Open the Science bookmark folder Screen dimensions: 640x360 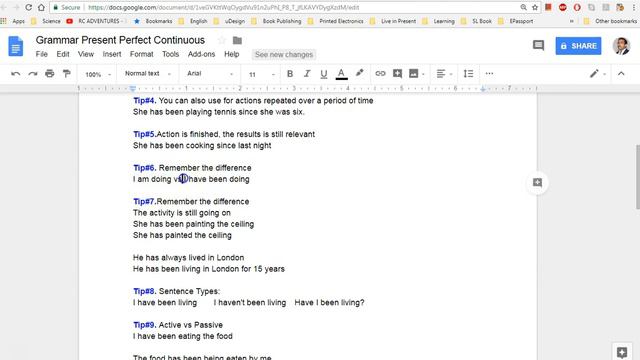tap(46, 21)
